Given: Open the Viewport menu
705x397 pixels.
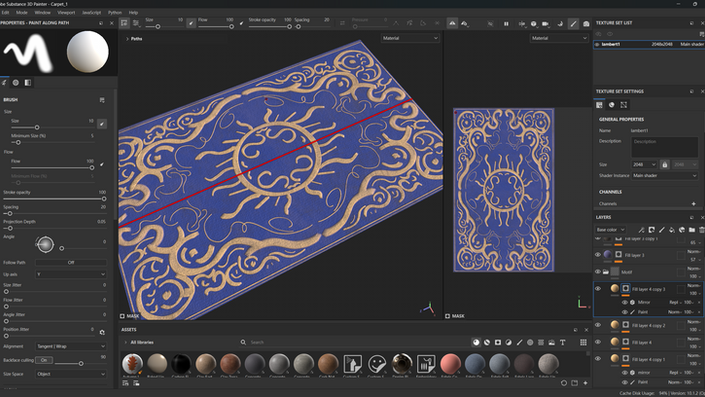Looking at the screenshot, I should click(66, 13).
